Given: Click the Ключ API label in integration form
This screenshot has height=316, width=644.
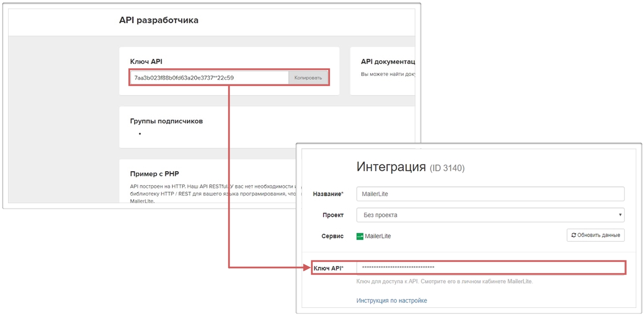Looking at the screenshot, I should tap(328, 268).
